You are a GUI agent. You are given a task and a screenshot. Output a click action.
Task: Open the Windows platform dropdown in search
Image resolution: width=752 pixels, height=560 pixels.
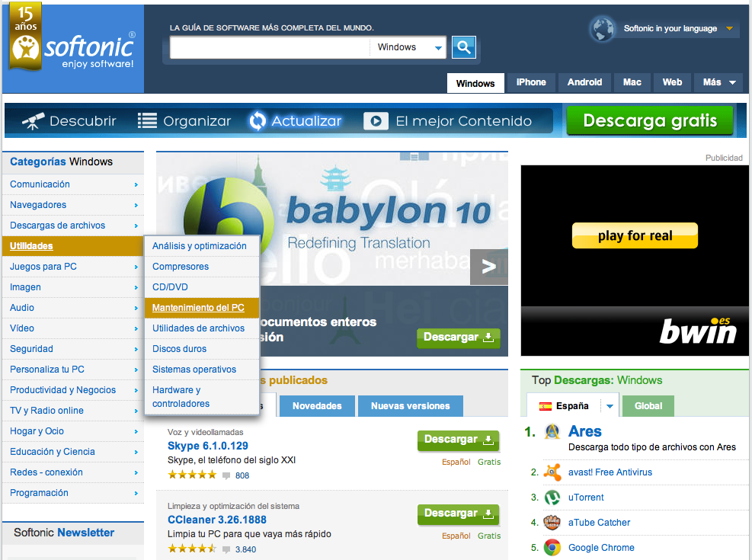(x=409, y=47)
